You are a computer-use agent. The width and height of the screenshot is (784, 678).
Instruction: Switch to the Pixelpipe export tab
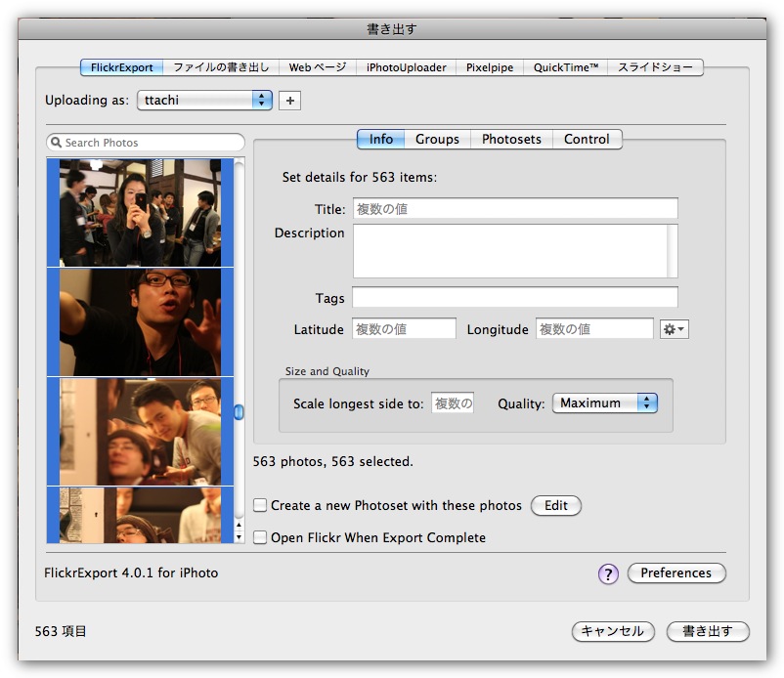(490, 67)
